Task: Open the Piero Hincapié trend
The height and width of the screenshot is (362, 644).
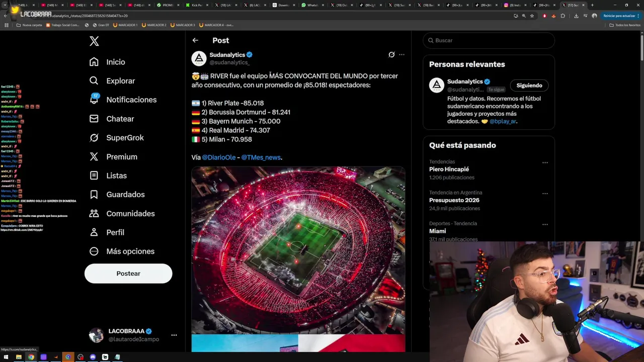Action: tap(449, 169)
